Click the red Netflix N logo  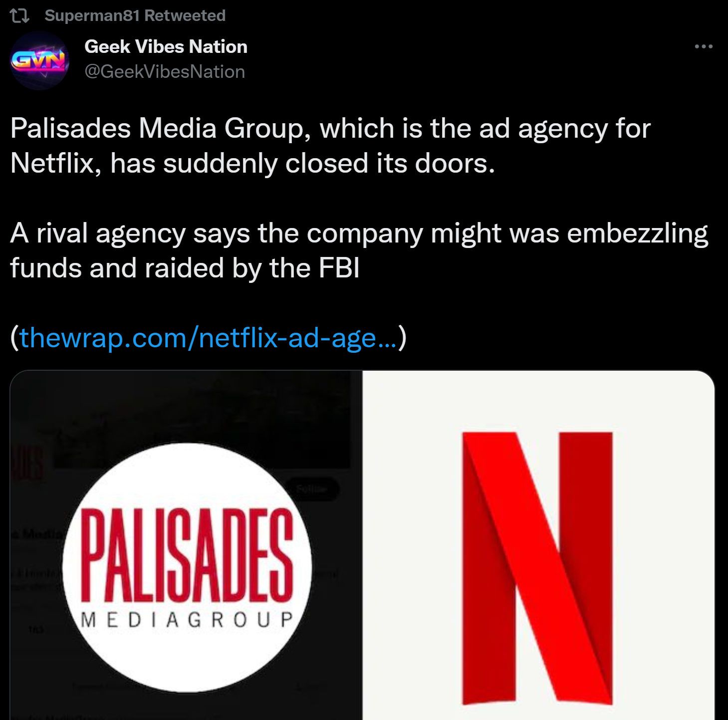[537, 568]
